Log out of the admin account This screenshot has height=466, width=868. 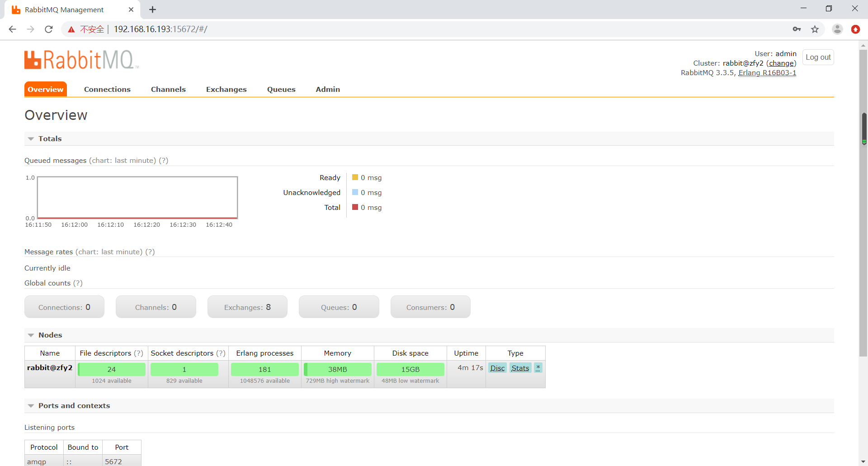[818, 57]
